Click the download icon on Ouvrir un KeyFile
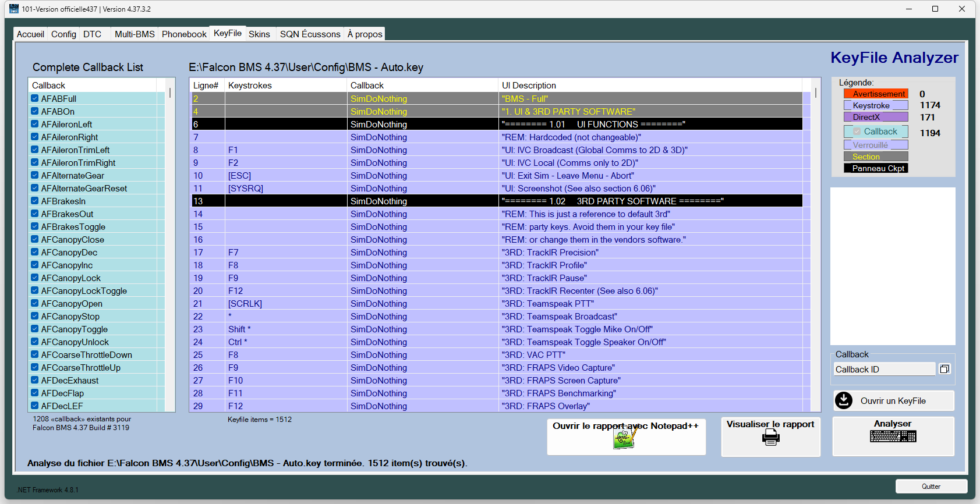This screenshot has height=504, width=980. point(844,400)
